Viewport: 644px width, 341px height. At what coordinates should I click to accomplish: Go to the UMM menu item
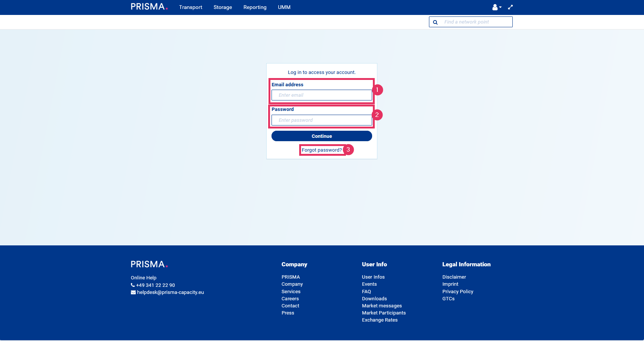[284, 7]
